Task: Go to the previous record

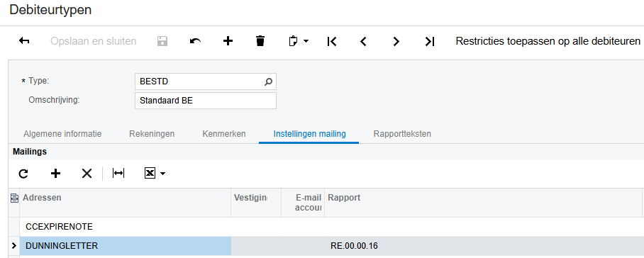Action: 363,41
